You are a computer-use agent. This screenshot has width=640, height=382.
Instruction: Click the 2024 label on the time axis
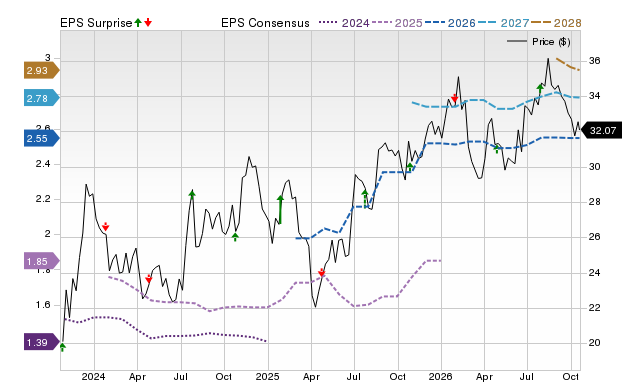93,376
